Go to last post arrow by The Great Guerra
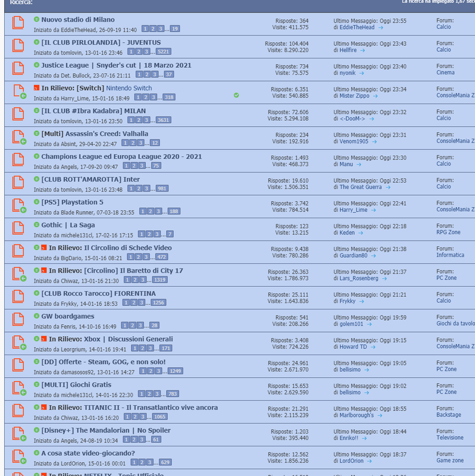The height and width of the screenshot is (476, 475). pyautogui.click(x=388, y=187)
